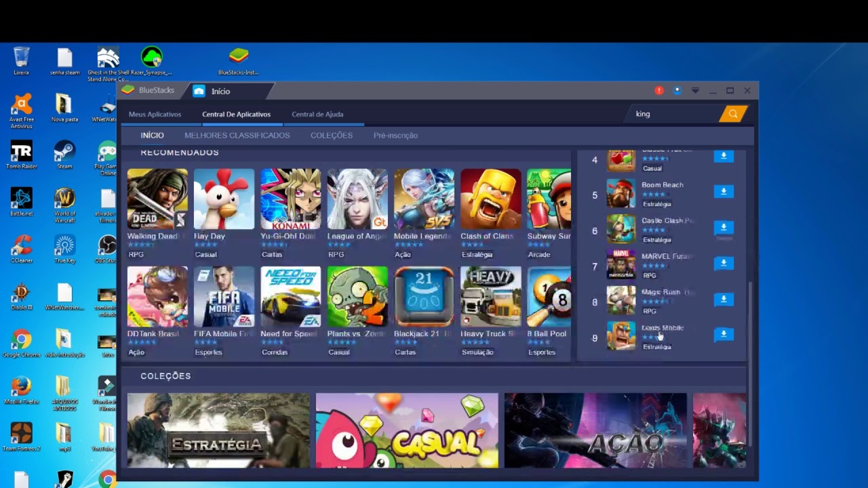Download Castle Clash from the ranking list
This screenshot has height=488, width=868.
[724, 227]
